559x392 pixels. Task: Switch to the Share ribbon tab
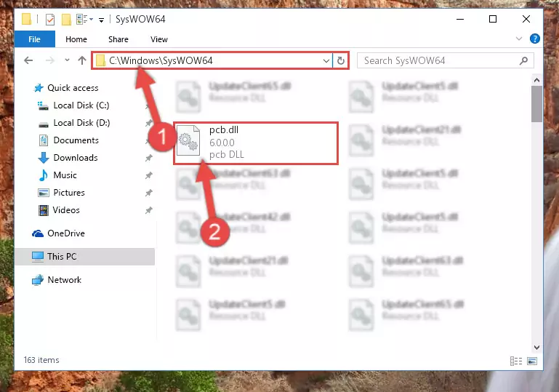[118, 39]
